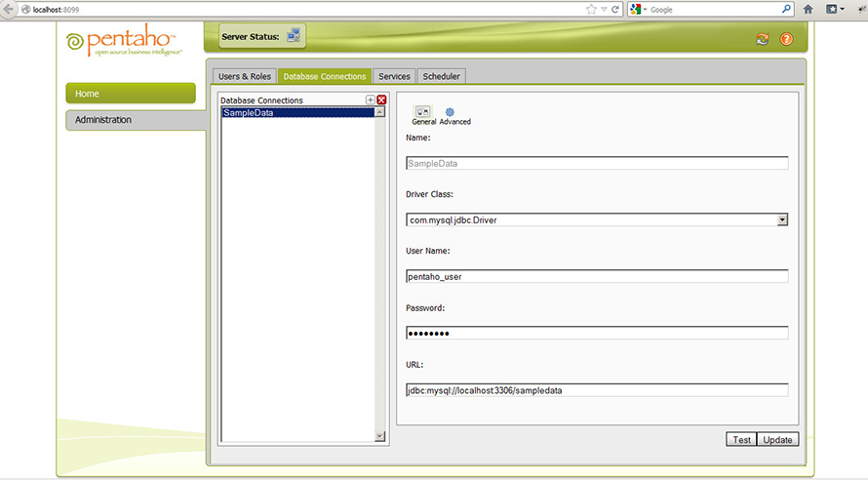
Task: Select SampleData in the connections list
Action: point(297,112)
